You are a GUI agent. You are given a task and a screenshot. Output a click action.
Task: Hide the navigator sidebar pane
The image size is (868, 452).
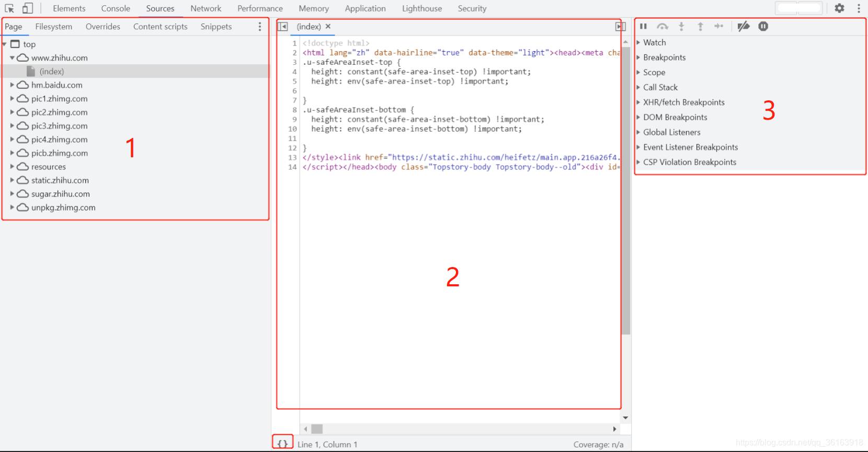[282, 27]
